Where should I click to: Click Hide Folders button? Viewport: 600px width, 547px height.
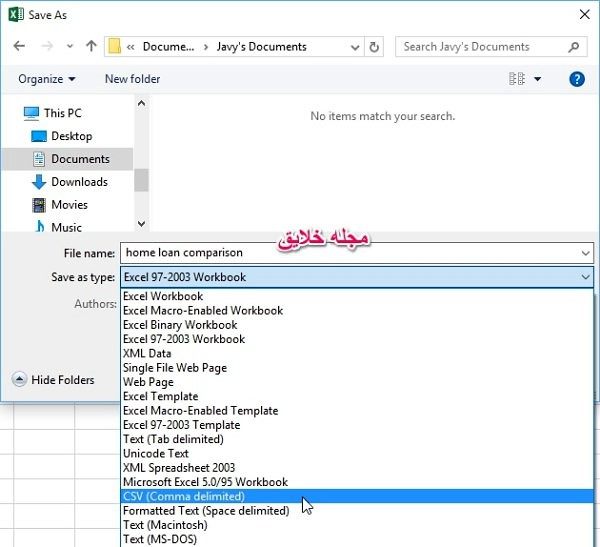pos(53,380)
